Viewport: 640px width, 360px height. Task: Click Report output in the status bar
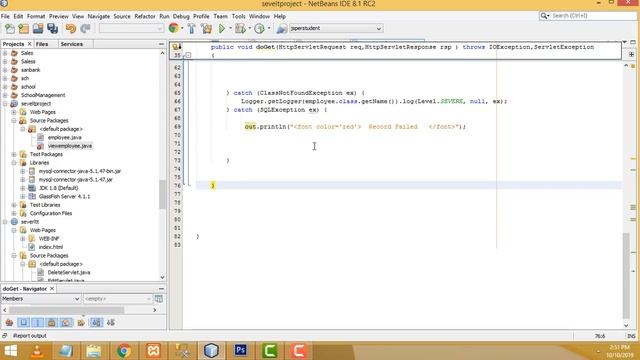tap(29, 336)
